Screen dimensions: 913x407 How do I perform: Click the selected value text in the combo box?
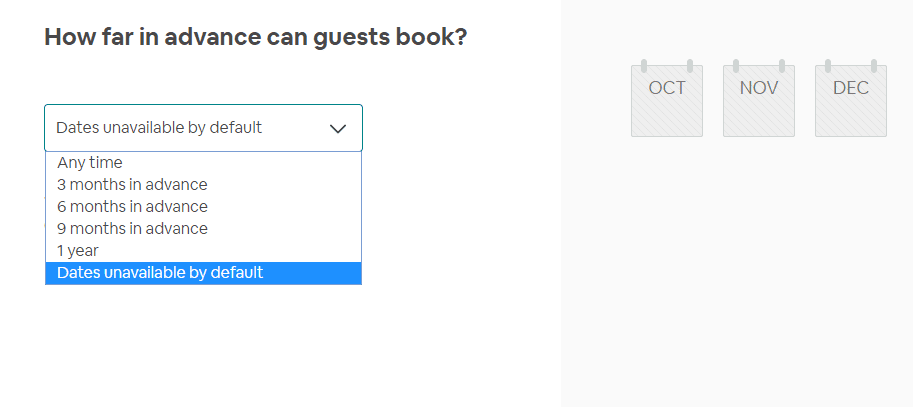(x=159, y=128)
